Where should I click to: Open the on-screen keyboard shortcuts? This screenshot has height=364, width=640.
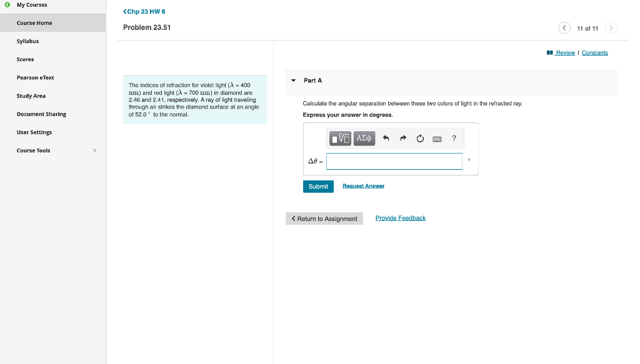pyautogui.click(x=437, y=139)
